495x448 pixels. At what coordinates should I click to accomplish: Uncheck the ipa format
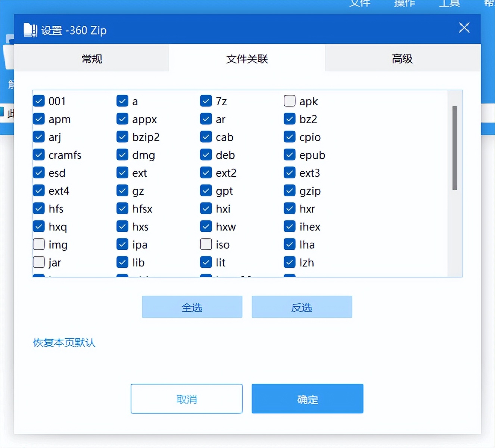[x=122, y=244]
